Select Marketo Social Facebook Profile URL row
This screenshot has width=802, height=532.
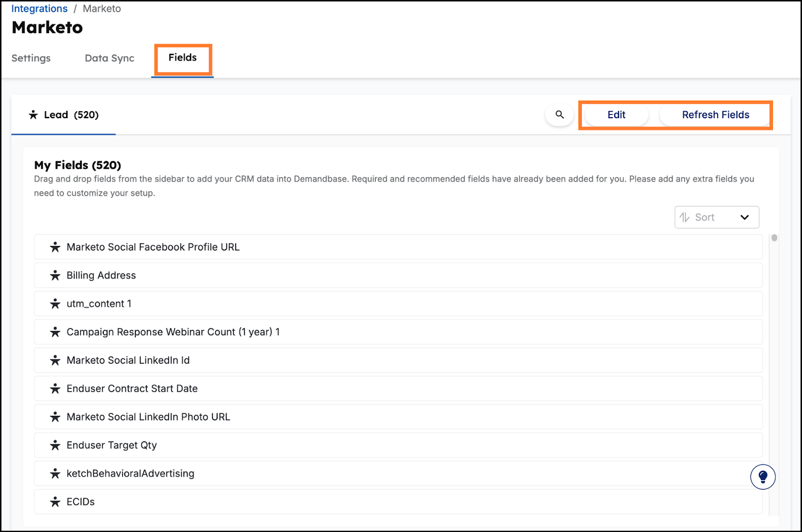[398, 247]
